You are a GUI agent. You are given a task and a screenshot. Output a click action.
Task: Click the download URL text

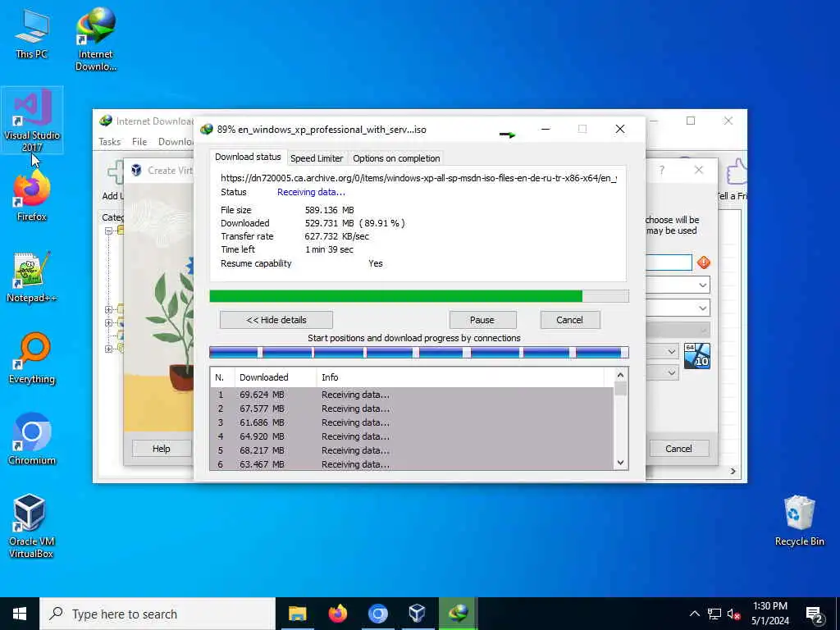[418, 178]
